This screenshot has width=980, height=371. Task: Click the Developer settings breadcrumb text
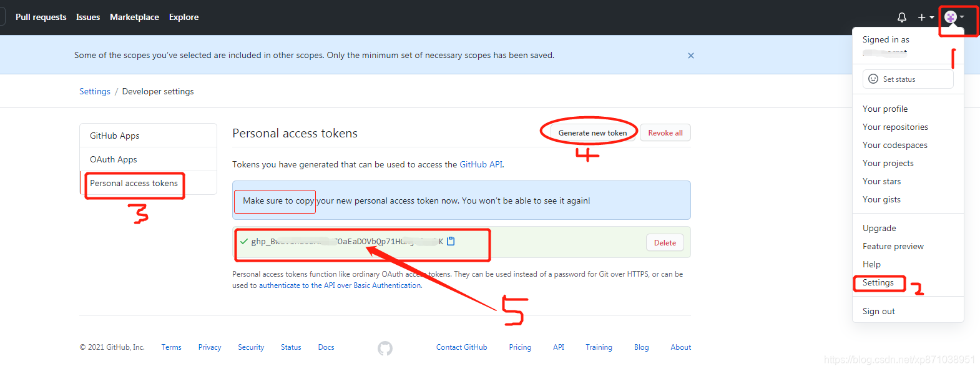point(158,91)
